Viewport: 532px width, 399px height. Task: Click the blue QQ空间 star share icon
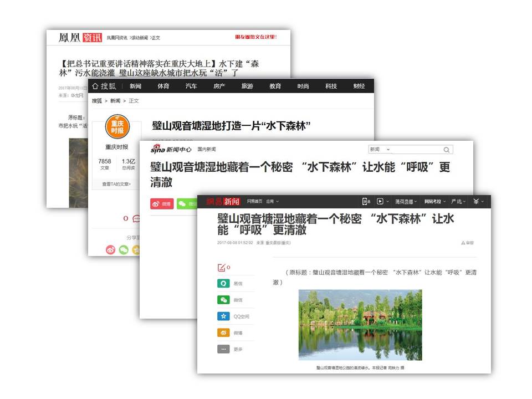click(x=224, y=316)
